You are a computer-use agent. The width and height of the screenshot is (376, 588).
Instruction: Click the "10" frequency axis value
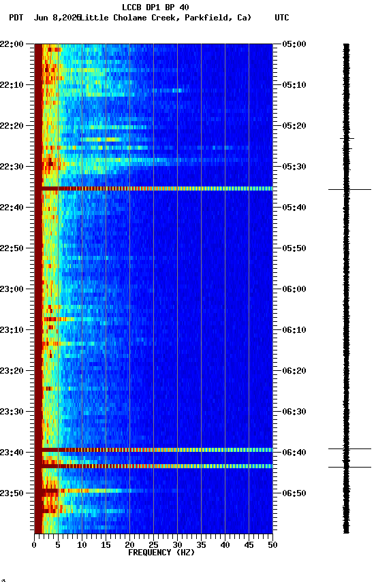[82, 545]
